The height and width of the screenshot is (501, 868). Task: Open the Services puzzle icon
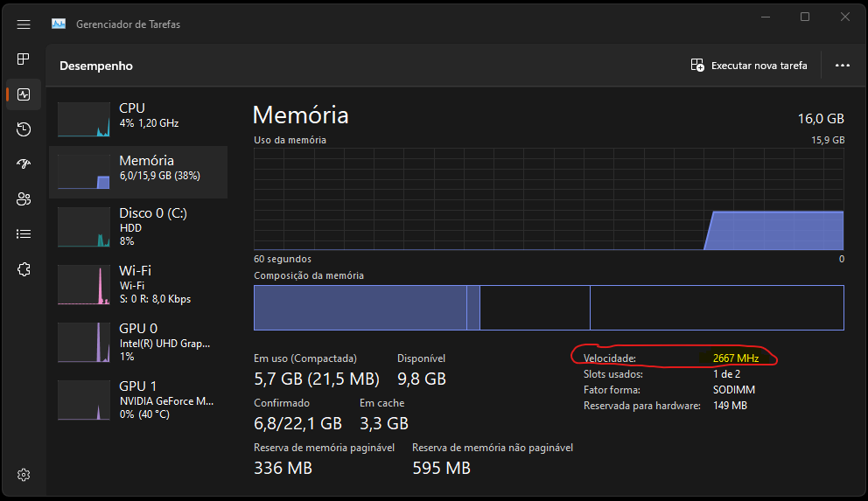coord(24,269)
